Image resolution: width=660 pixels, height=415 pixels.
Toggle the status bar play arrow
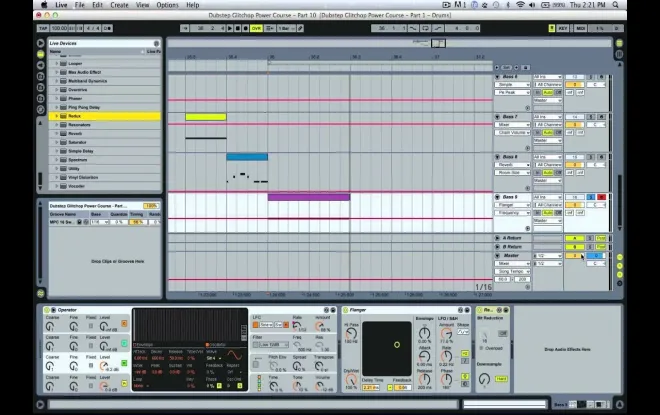pyautogui.click(x=40, y=405)
